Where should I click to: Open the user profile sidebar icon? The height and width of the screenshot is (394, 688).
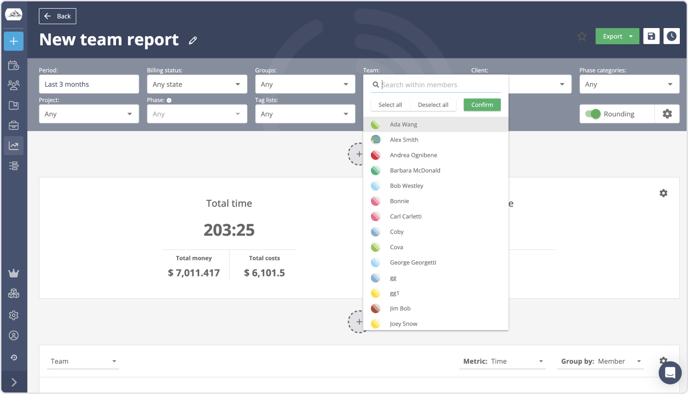click(x=14, y=336)
